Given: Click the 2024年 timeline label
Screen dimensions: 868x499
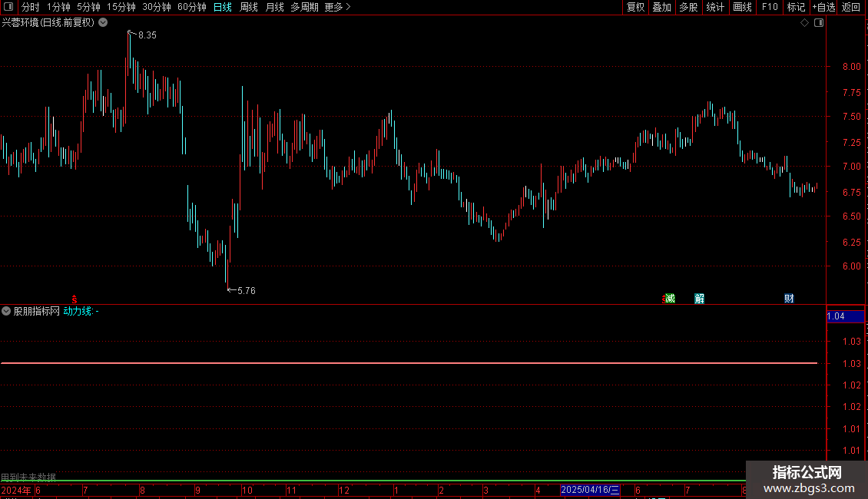Looking at the screenshot, I should (16, 490).
